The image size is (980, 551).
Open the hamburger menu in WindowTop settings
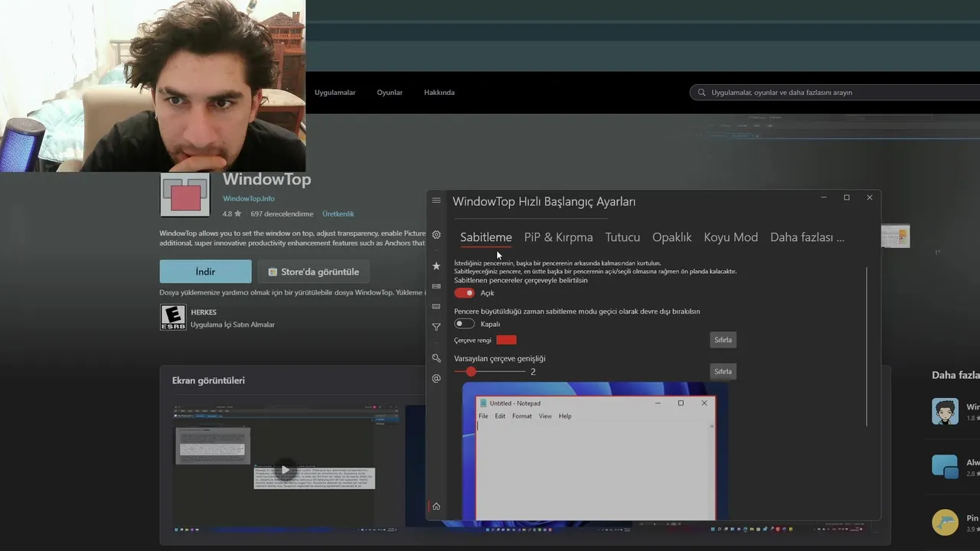(436, 201)
